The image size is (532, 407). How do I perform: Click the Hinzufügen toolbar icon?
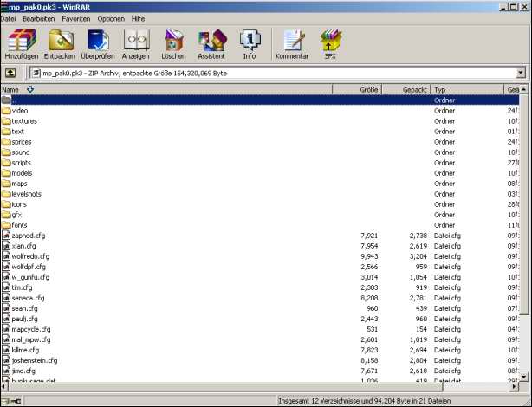(21, 44)
